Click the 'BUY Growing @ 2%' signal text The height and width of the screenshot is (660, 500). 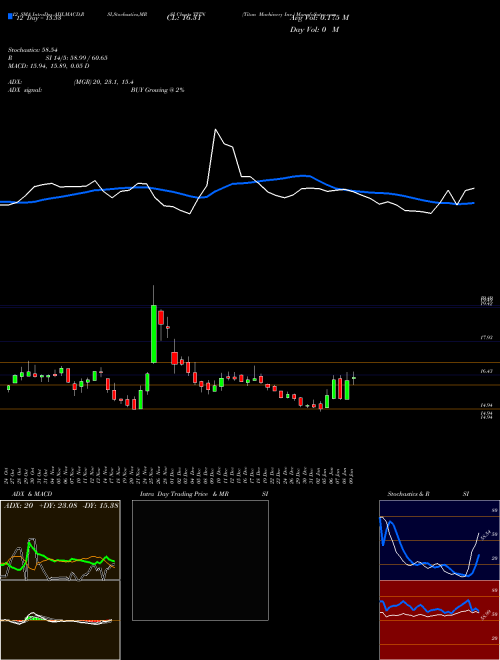pyautogui.click(x=157, y=90)
